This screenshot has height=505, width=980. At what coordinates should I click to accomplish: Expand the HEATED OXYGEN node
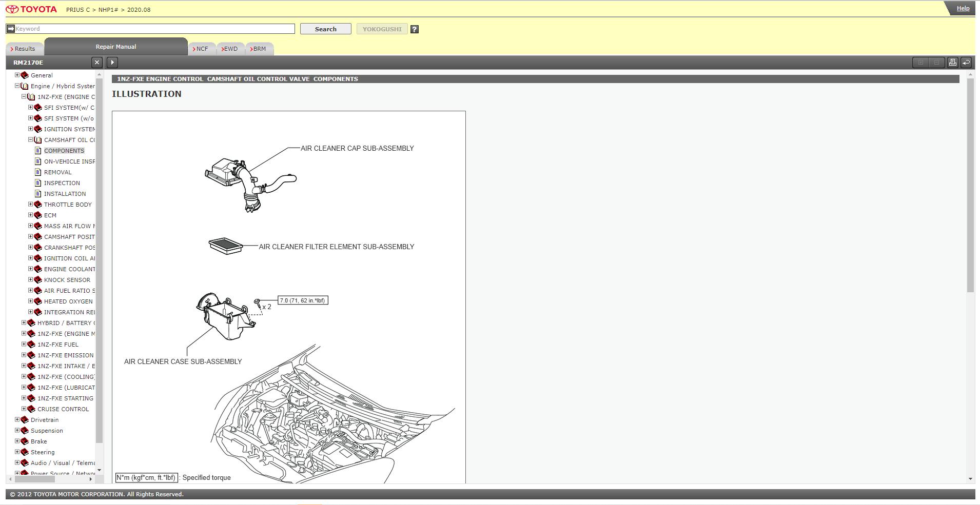30,301
